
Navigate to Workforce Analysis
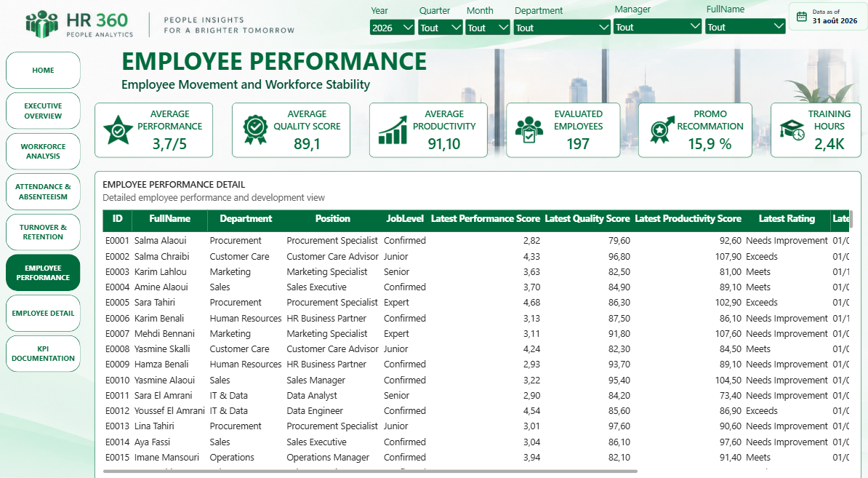coord(43,151)
